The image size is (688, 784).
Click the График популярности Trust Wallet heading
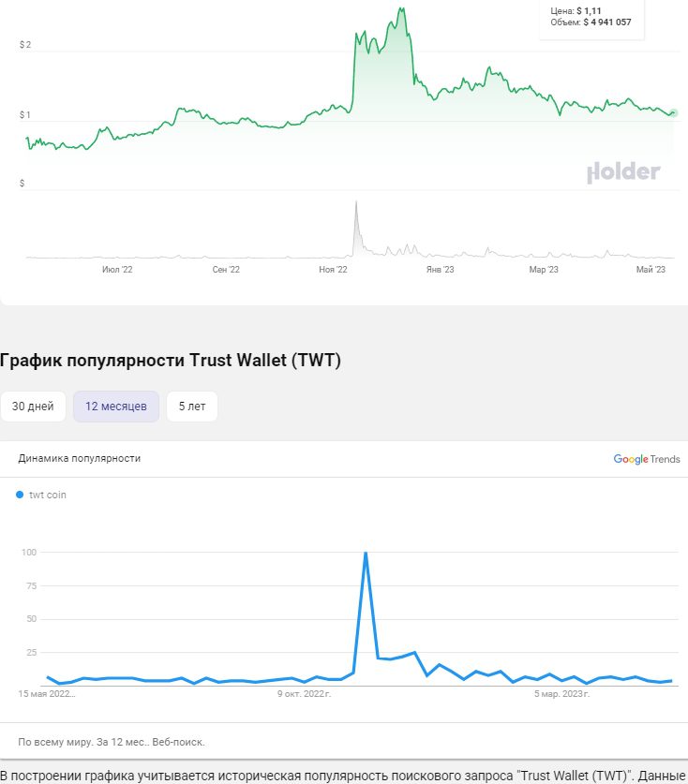point(171,361)
